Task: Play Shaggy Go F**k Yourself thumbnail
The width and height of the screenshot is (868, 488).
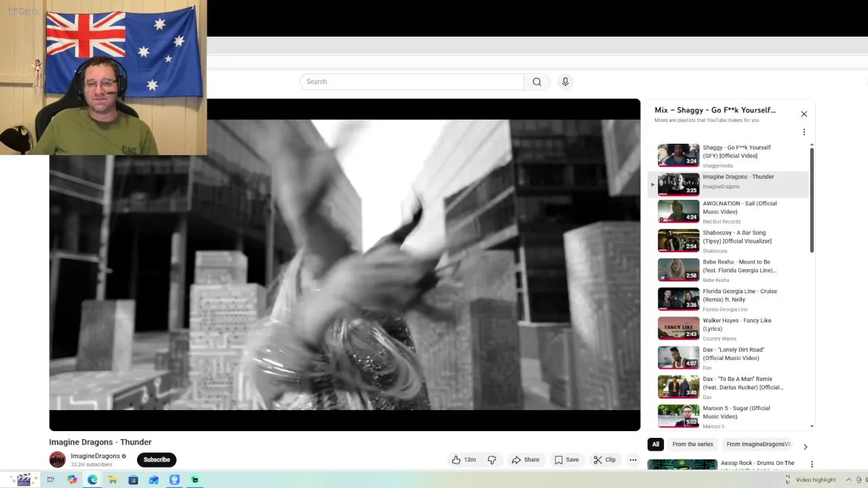Action: tap(678, 155)
